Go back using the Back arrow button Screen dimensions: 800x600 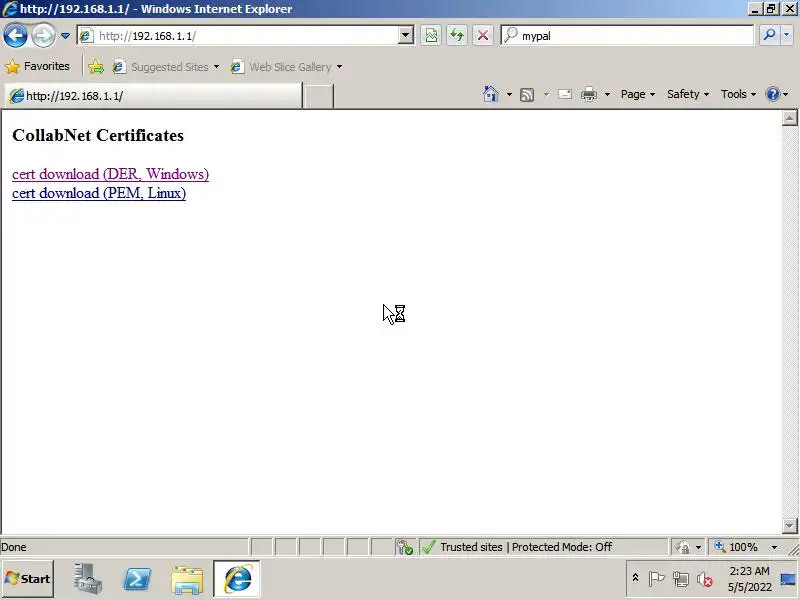point(15,36)
